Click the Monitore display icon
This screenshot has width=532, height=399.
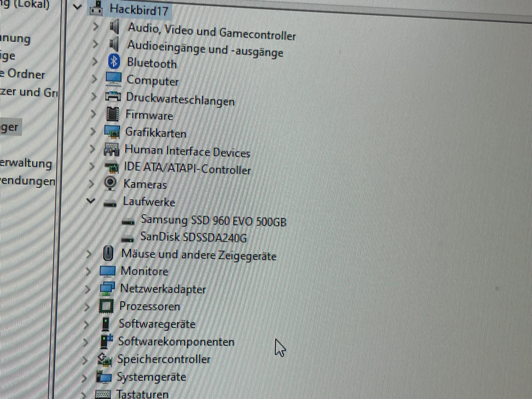coord(108,271)
